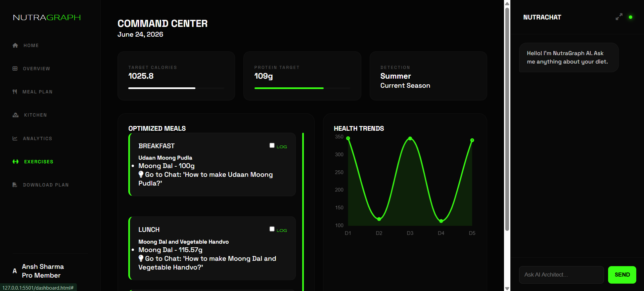Check the Lunch LOG checkbox
Image resolution: width=644 pixels, height=291 pixels.
point(272,229)
